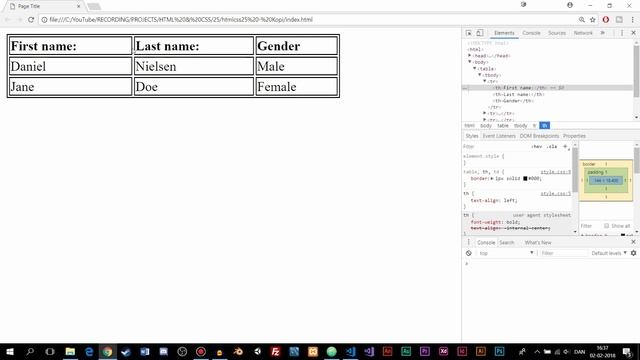Toggle the device toolbar icon in DevTools
The width and height of the screenshot is (640, 360).
point(480,33)
